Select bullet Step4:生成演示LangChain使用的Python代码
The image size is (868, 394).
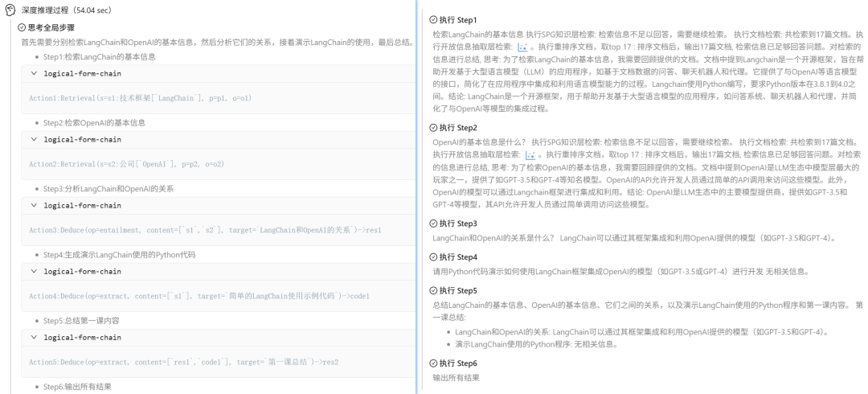tap(119, 255)
